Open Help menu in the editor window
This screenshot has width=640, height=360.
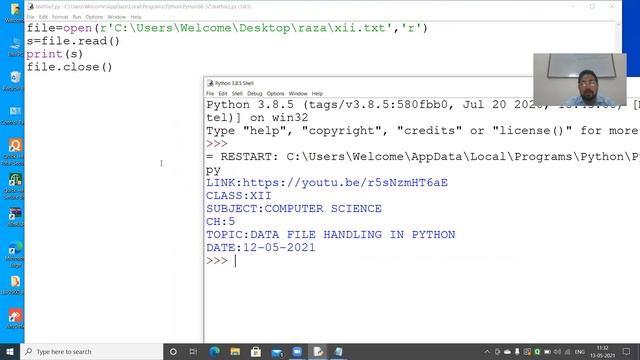(x=136, y=17)
